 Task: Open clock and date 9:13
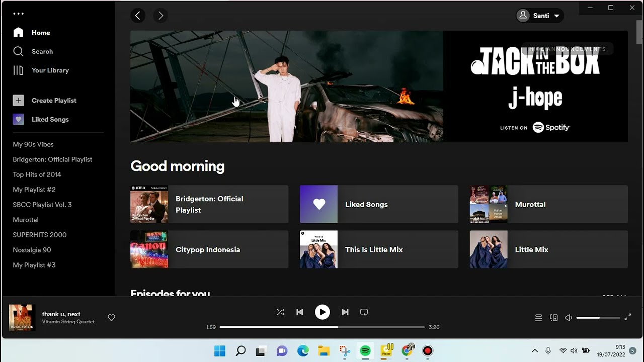click(611, 350)
